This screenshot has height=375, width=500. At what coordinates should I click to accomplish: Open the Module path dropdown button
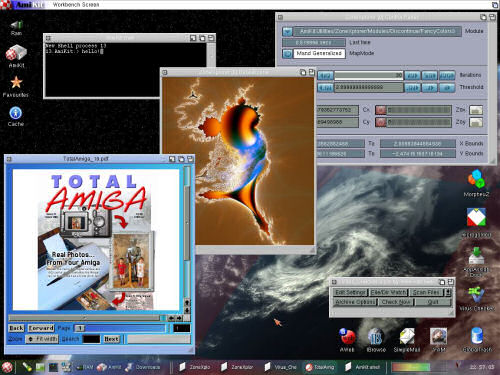(x=287, y=32)
